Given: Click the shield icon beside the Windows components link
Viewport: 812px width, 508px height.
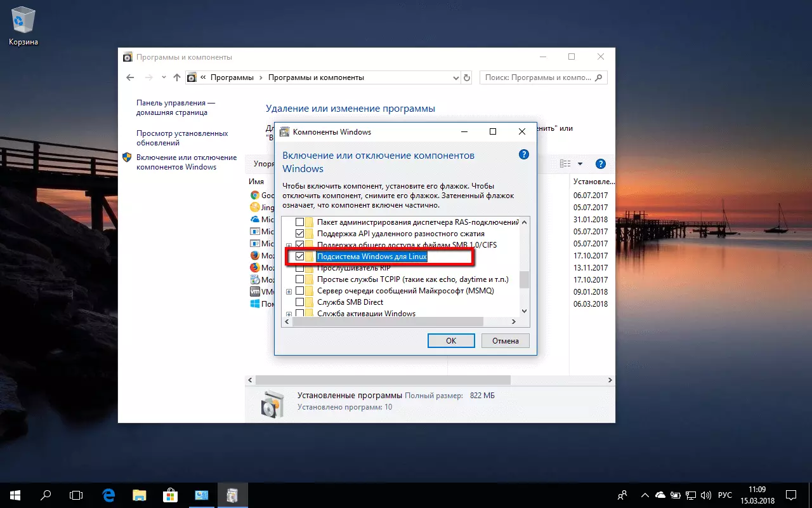Looking at the screenshot, I should 127,157.
